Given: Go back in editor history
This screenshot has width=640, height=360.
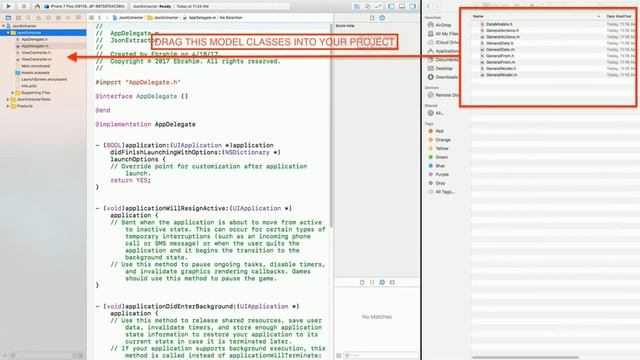Looking at the screenshot, I should (100, 18).
